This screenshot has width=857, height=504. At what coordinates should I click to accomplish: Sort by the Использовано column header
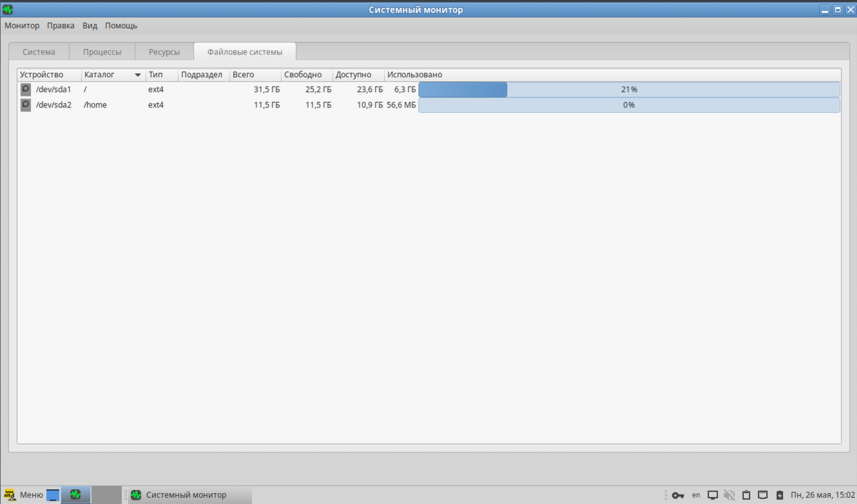pyautogui.click(x=613, y=75)
